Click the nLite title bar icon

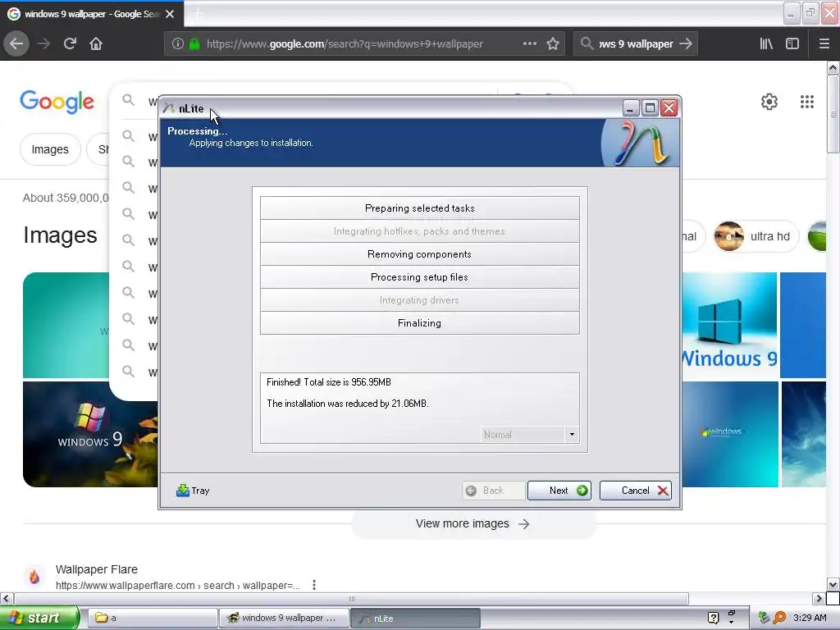(169, 108)
